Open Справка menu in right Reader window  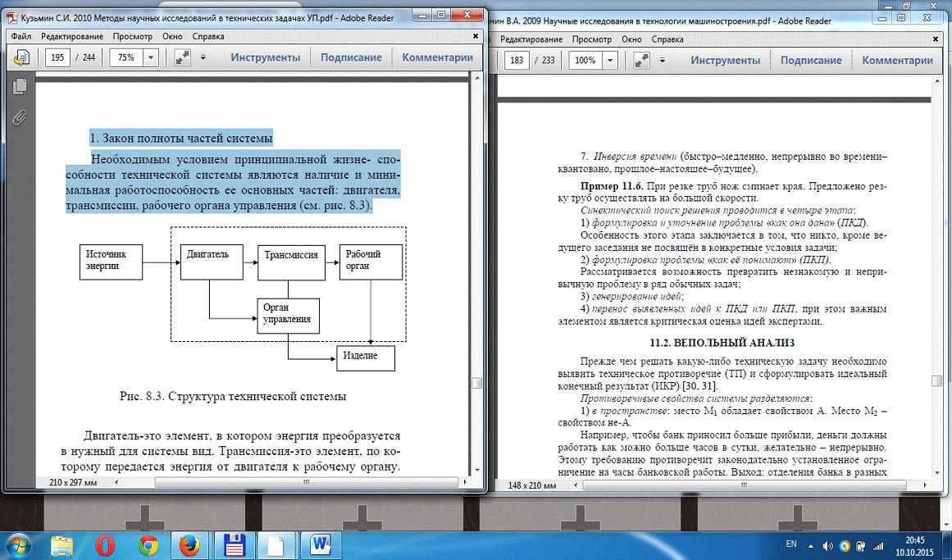(667, 39)
